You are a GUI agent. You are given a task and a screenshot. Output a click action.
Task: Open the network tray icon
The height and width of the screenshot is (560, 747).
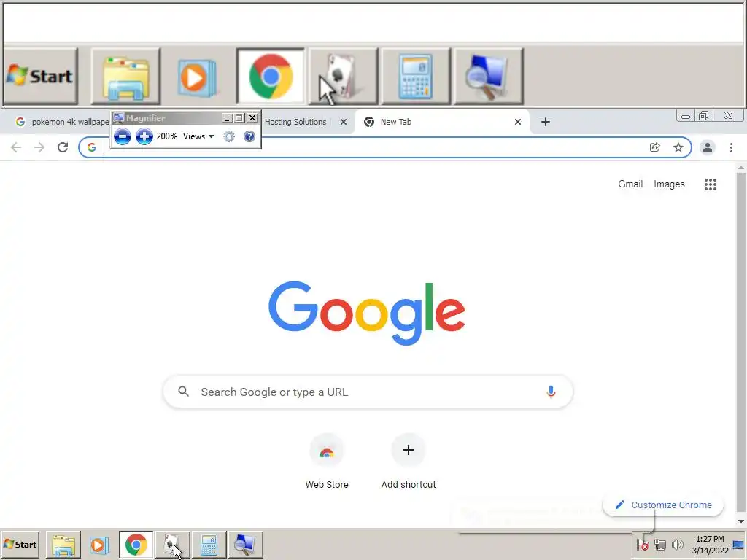click(659, 544)
